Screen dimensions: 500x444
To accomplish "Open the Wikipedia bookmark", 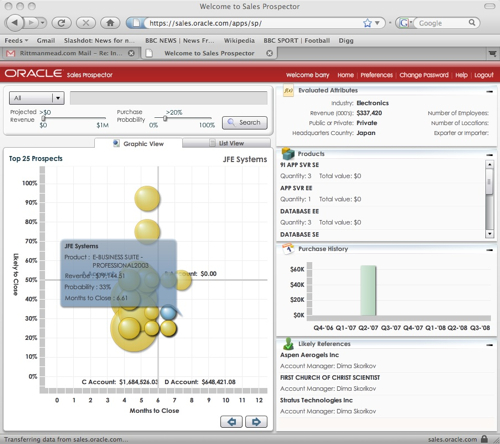I will click(x=239, y=40).
